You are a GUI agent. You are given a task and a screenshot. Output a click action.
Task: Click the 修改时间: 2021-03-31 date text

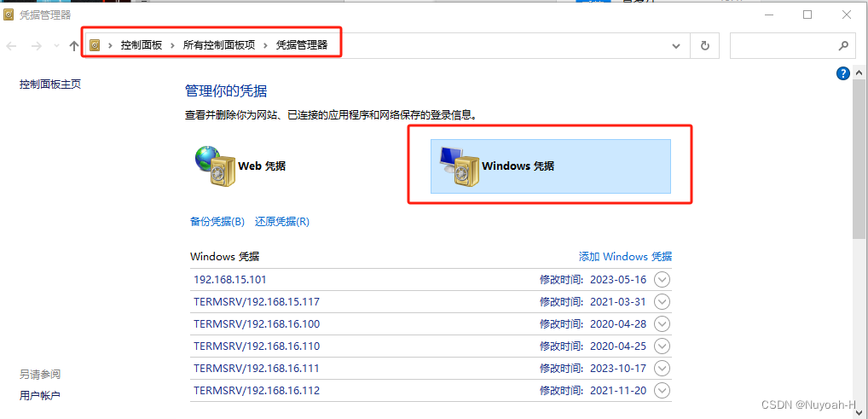(593, 302)
